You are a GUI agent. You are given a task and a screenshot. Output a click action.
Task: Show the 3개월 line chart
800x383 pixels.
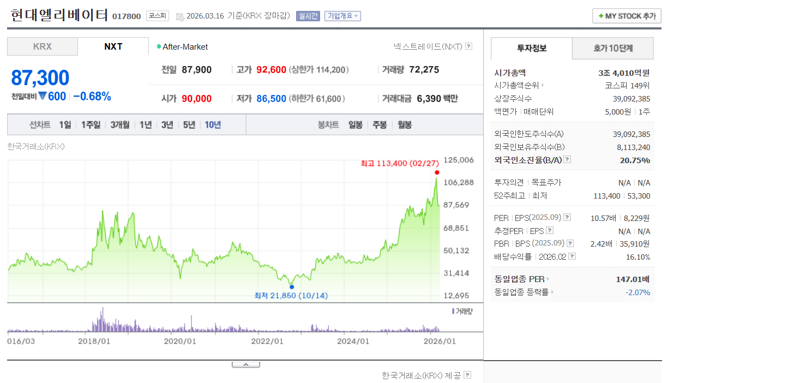120,124
